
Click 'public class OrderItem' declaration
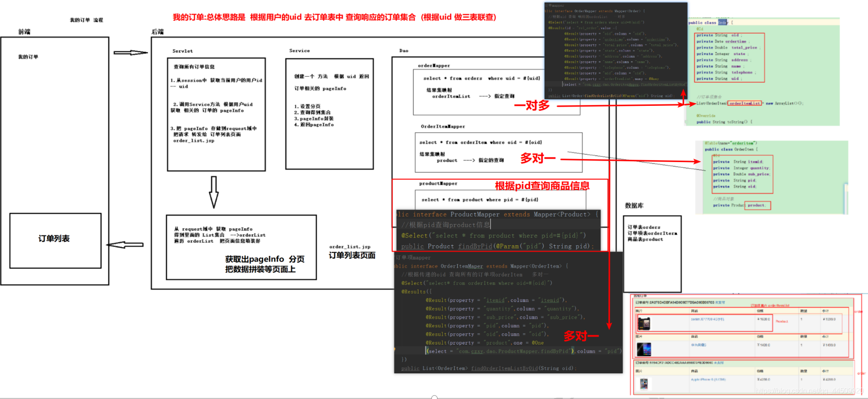[x=732, y=149]
